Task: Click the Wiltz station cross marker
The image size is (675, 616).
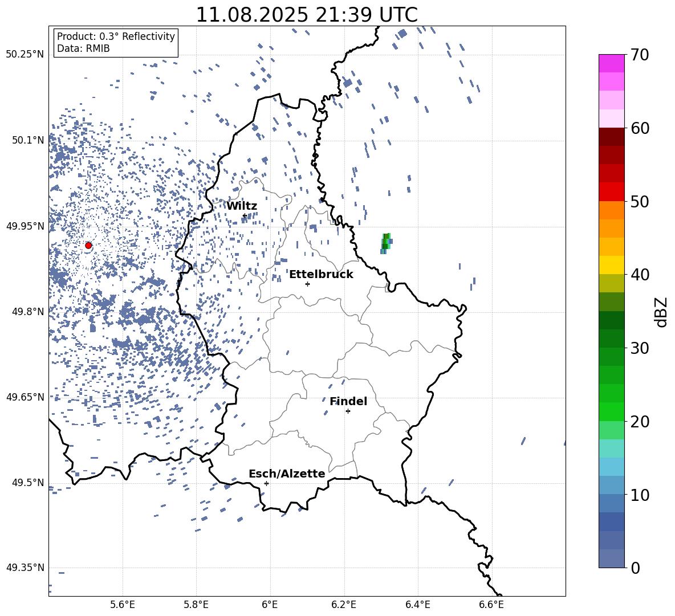Action: pos(245,215)
